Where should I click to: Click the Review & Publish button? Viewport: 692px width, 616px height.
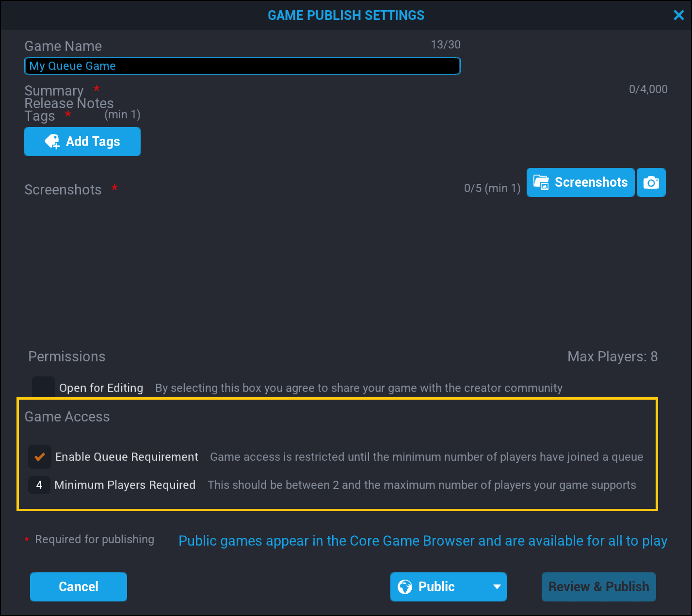coord(598,586)
